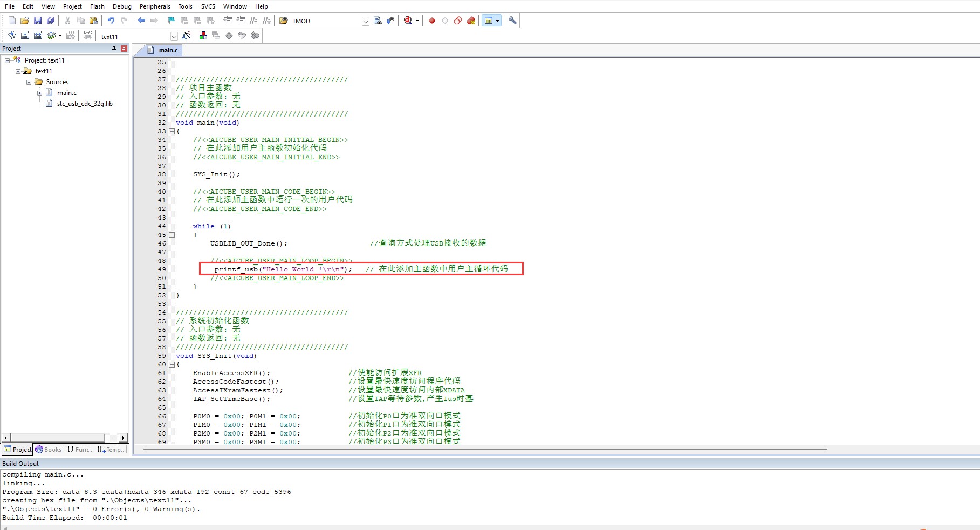Collapse the Sources folder node
This screenshot has height=530, width=980.
pyautogui.click(x=29, y=82)
